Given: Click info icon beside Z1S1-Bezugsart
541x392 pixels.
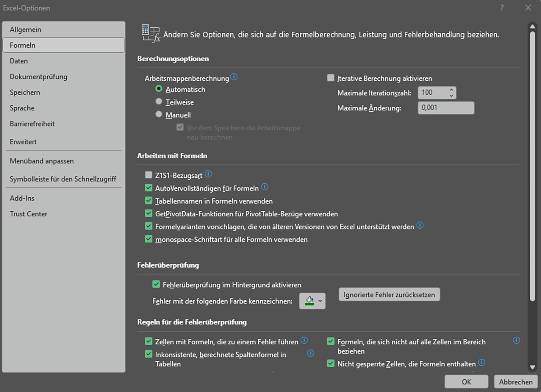Looking at the screenshot, I should pyautogui.click(x=208, y=174).
